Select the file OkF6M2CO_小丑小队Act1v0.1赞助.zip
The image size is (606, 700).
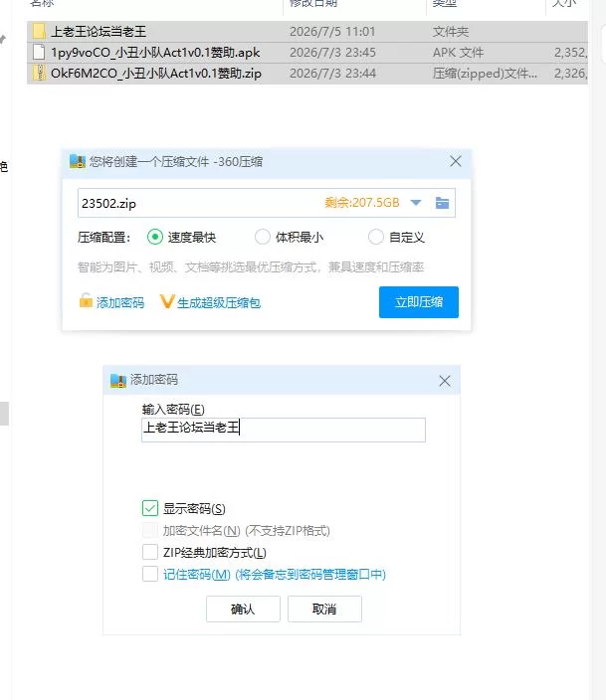tap(307, 74)
